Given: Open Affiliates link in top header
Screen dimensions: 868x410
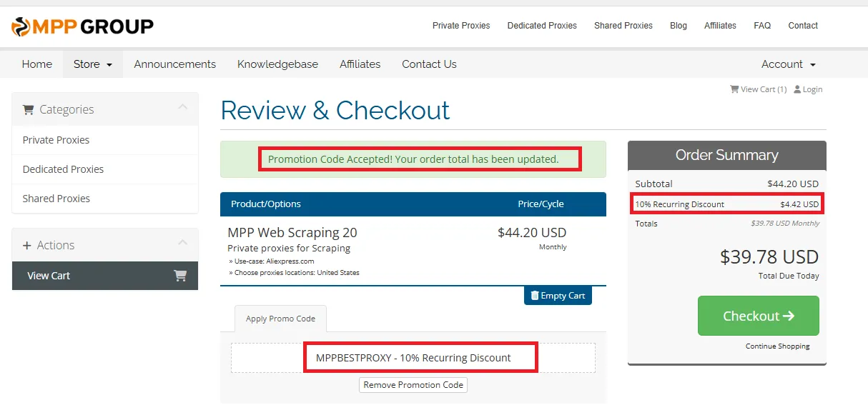Looking at the screenshot, I should tap(720, 26).
